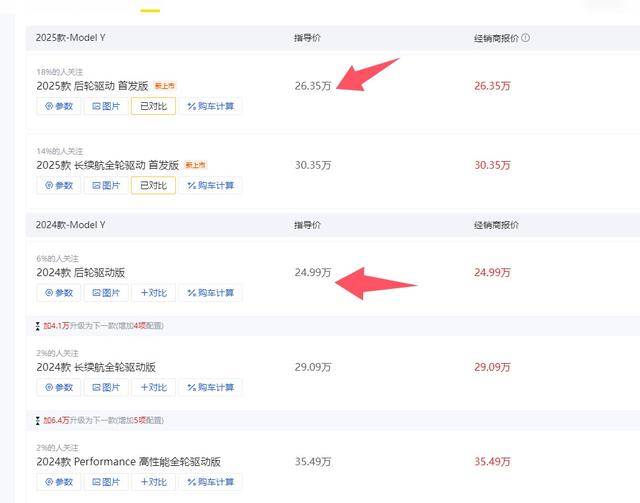Click the 26.35万 dealer price link
Viewport: 640px width, 503px height.
(492, 86)
